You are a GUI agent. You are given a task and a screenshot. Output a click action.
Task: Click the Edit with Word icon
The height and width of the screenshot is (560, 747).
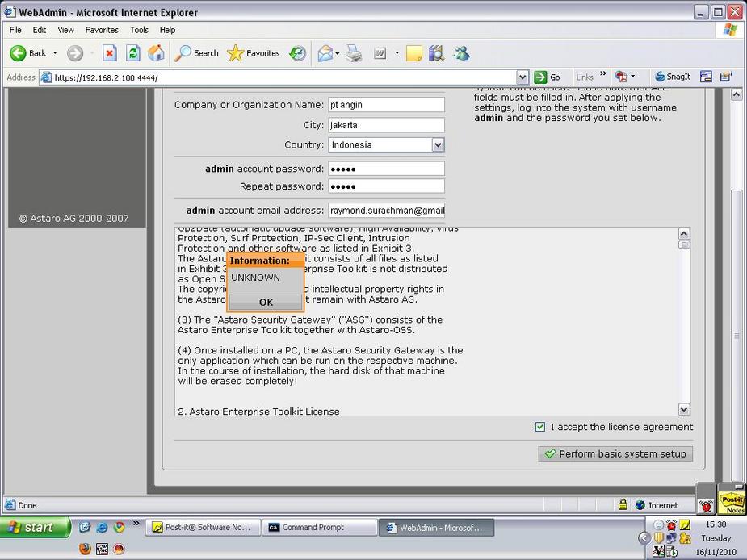380,53
